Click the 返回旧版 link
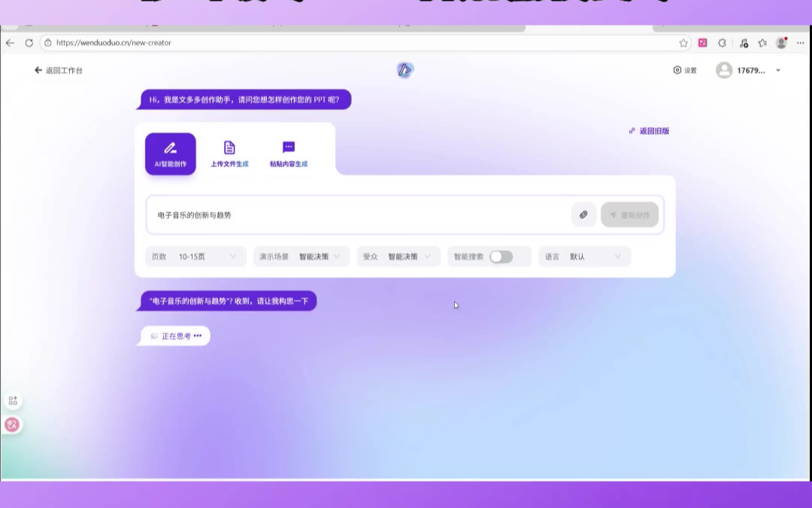Image resolution: width=812 pixels, height=508 pixels. click(649, 131)
